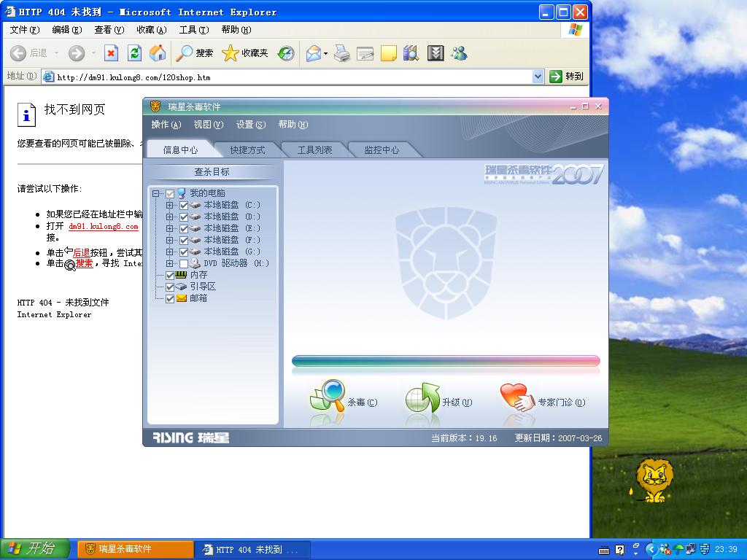The width and height of the screenshot is (747, 560).
Task: Click the 开始 Start button
Action: (x=35, y=549)
